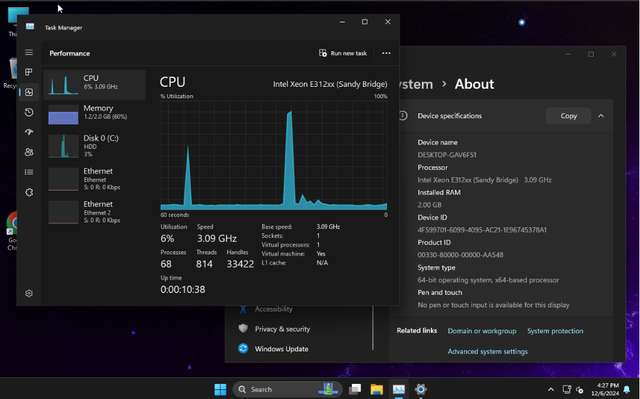Viewport: 640px width, 399px height.
Task: Collapse the Device specifications section chevron
Action: (601, 116)
